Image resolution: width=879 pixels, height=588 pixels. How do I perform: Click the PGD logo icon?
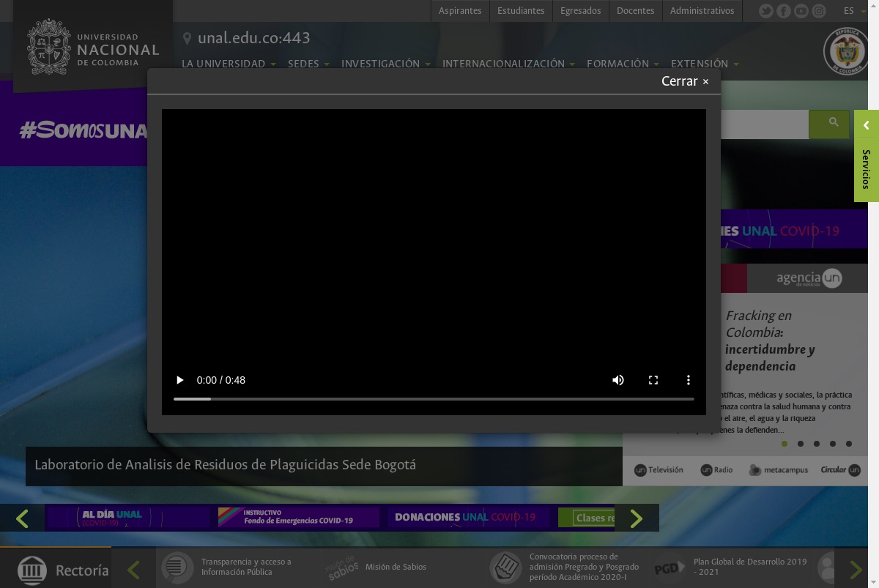pos(670,567)
